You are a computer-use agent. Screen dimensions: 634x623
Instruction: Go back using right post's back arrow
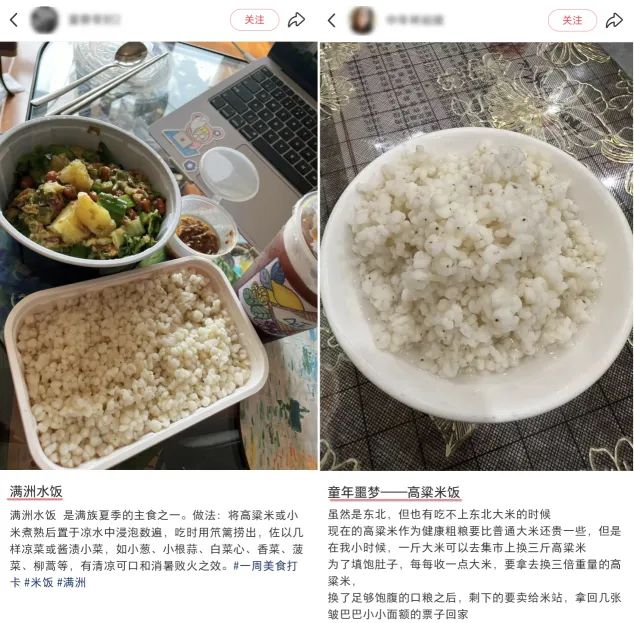point(332,20)
